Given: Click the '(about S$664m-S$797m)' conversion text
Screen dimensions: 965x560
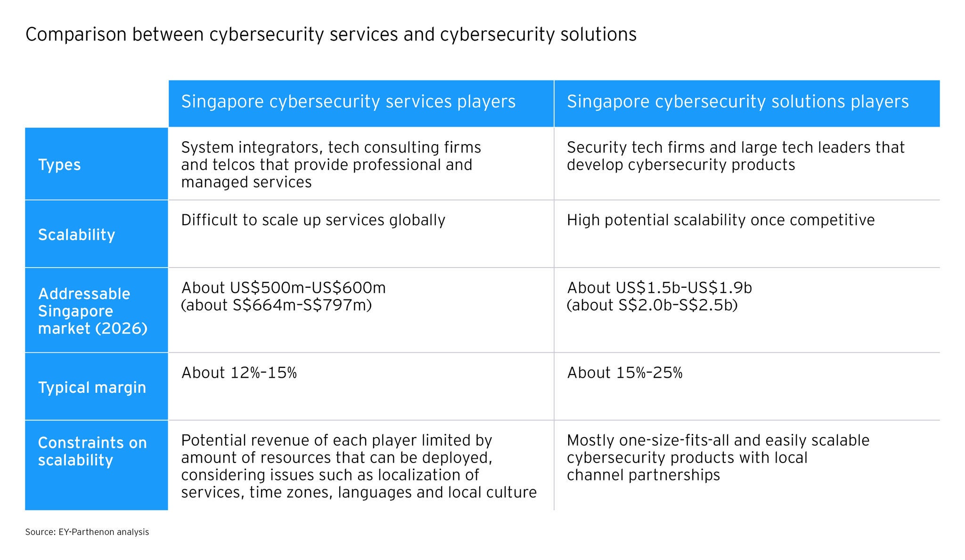Looking at the screenshot, I should click(x=276, y=305).
